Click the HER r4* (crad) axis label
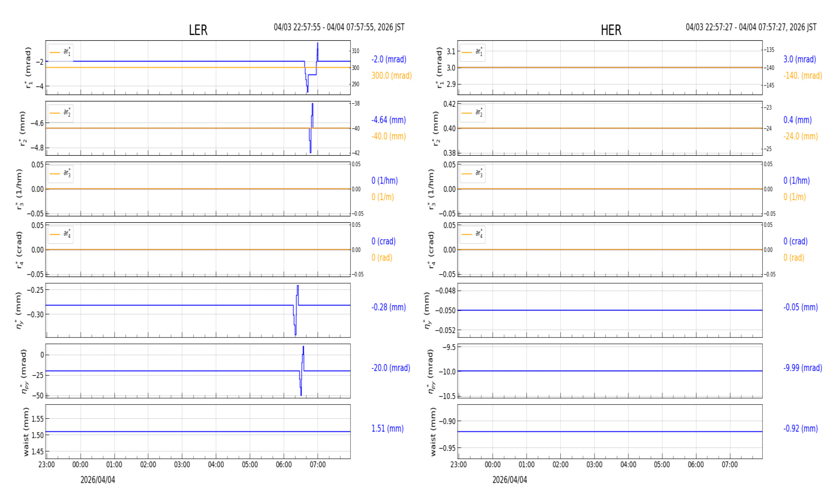This screenshot has width=824, height=504. pyautogui.click(x=432, y=250)
